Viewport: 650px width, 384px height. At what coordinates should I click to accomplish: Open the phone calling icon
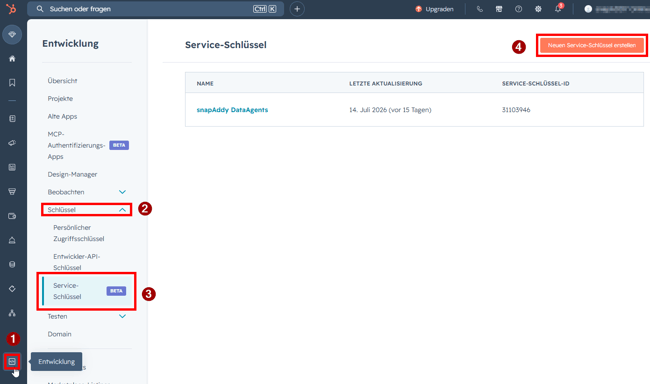click(480, 9)
